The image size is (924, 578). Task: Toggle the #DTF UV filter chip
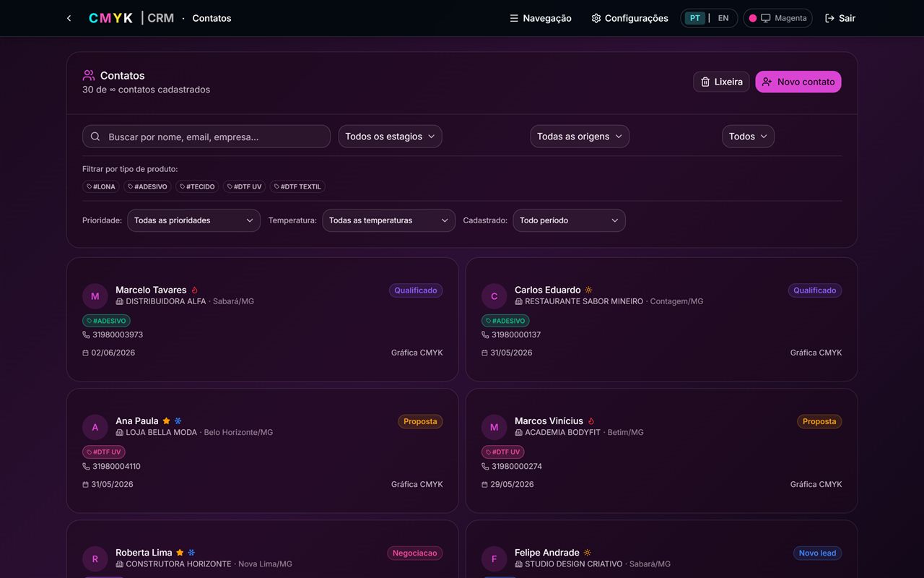coord(244,186)
